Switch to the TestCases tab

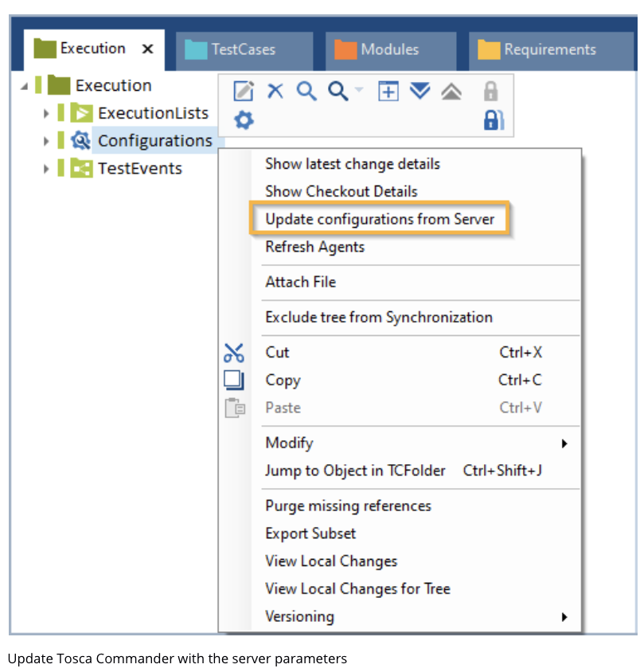(x=244, y=51)
